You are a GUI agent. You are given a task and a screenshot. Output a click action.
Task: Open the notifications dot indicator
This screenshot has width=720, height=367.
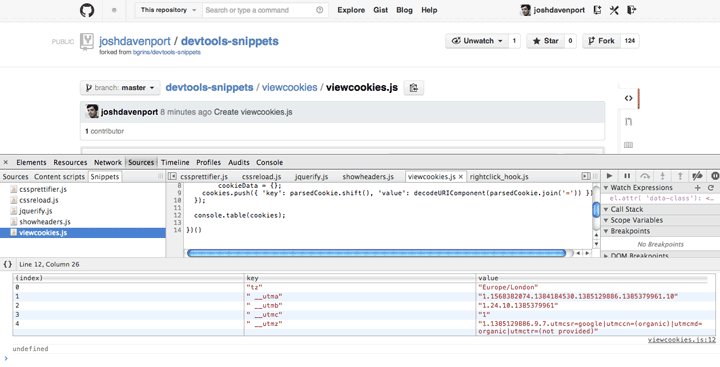(x=114, y=10)
